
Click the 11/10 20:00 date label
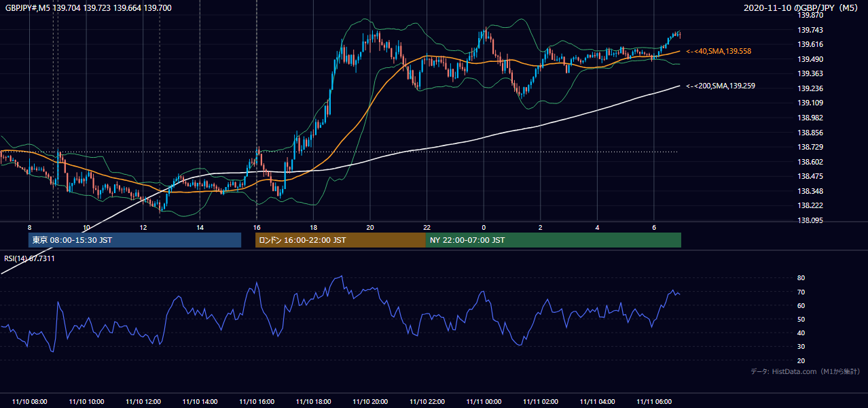coord(370,402)
